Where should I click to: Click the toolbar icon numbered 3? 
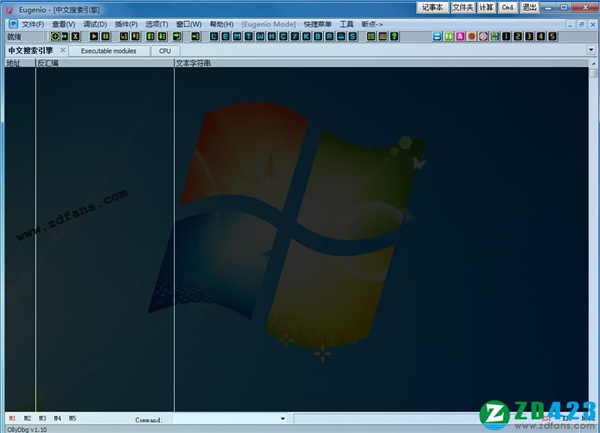(529, 36)
